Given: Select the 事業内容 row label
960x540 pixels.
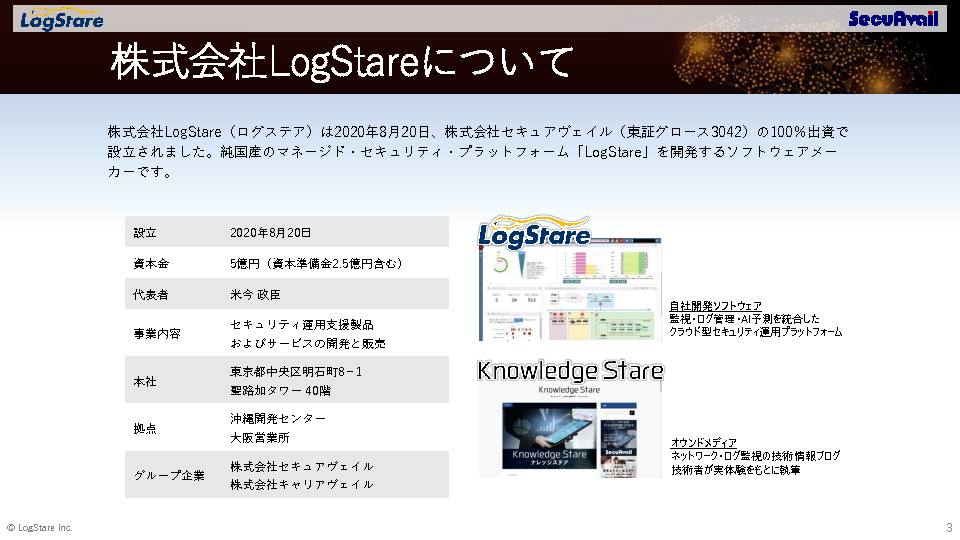Looking at the screenshot, I should (157, 334).
